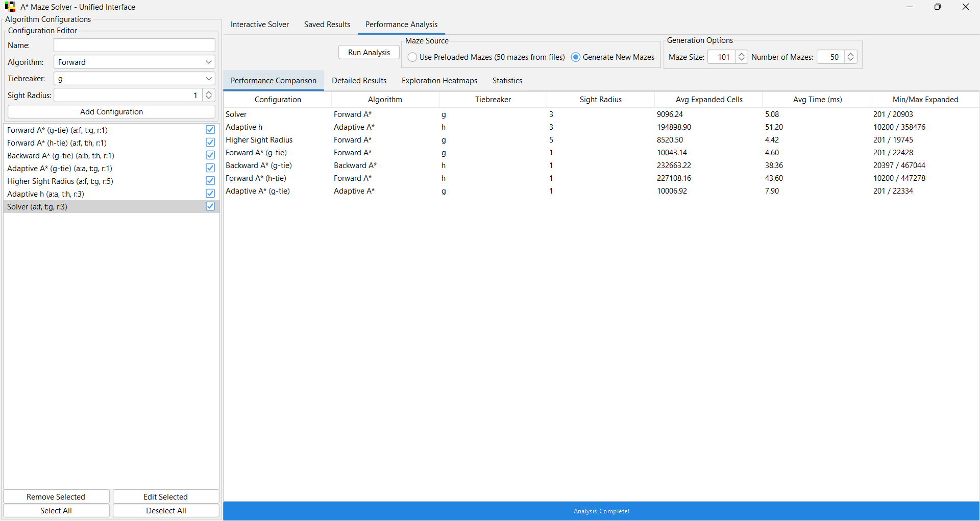
Task: Sort by Sight Radius column header
Action: pyautogui.click(x=601, y=100)
